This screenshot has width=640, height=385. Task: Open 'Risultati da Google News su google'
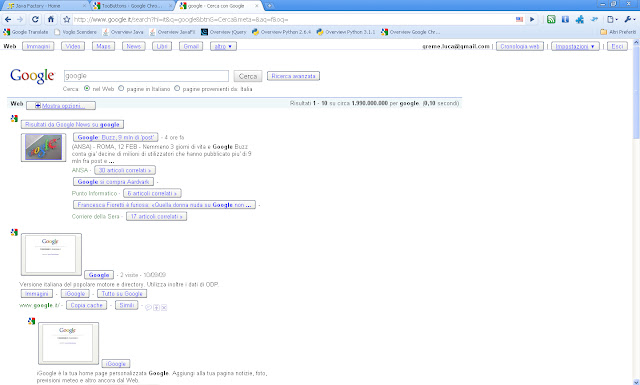click(72, 125)
